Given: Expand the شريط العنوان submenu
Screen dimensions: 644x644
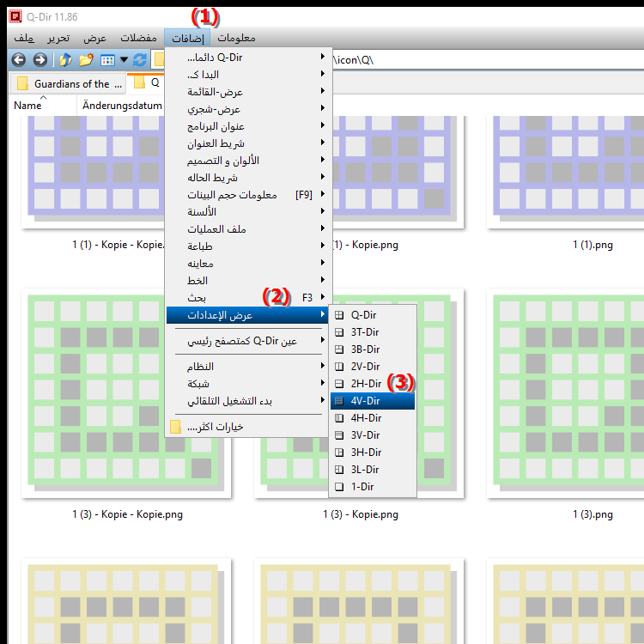Looking at the screenshot, I should (x=247, y=143).
